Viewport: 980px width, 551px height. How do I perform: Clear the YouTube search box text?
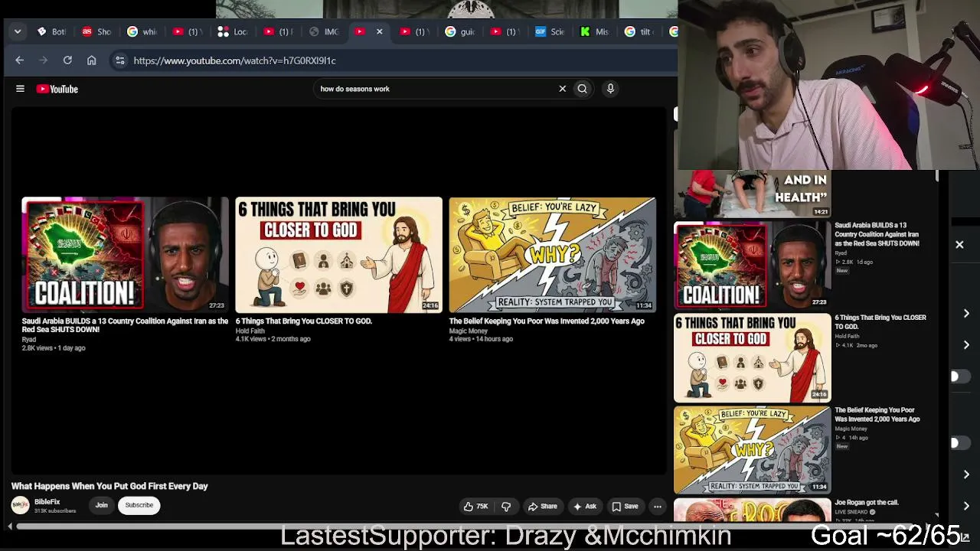pos(562,89)
